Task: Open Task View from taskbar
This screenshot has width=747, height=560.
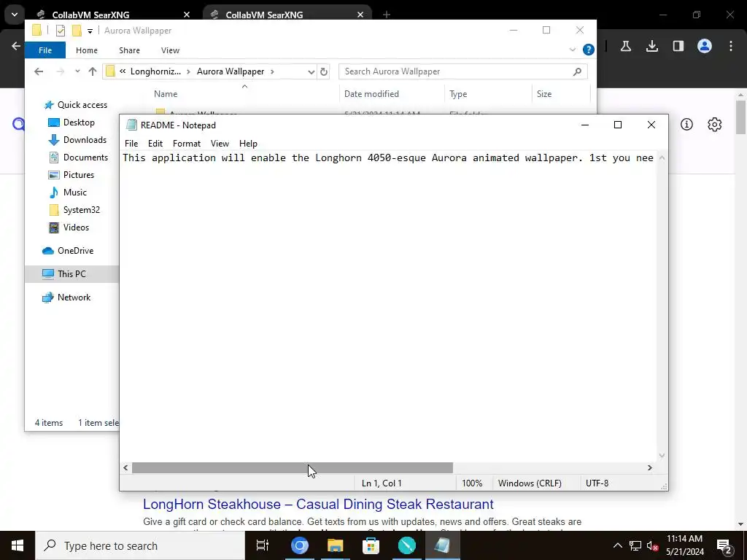Action: coord(263,545)
